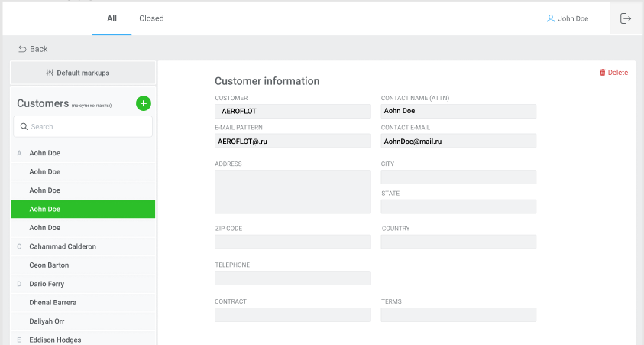Click the logout icon at top right
Screen dimensions: 644x345
click(x=626, y=18)
